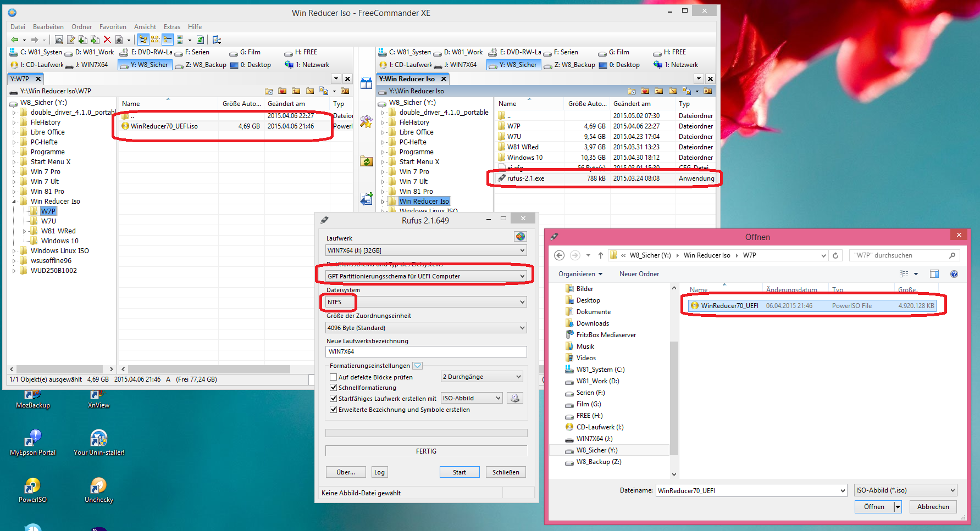Viewport: 980px width, 531px height.
Task: Toggle 'Erweiterte Bezeichnung und Symbole erstellen' checkbox
Action: point(333,410)
